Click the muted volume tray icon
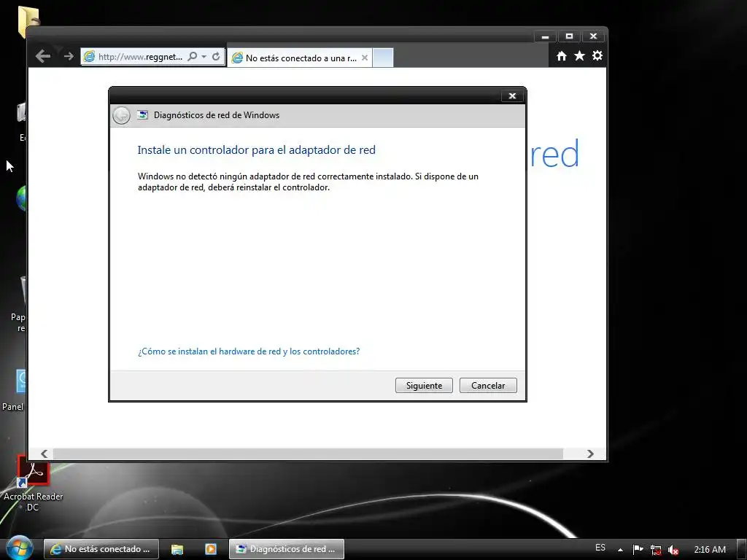Image resolution: width=747 pixels, height=560 pixels. click(673, 550)
